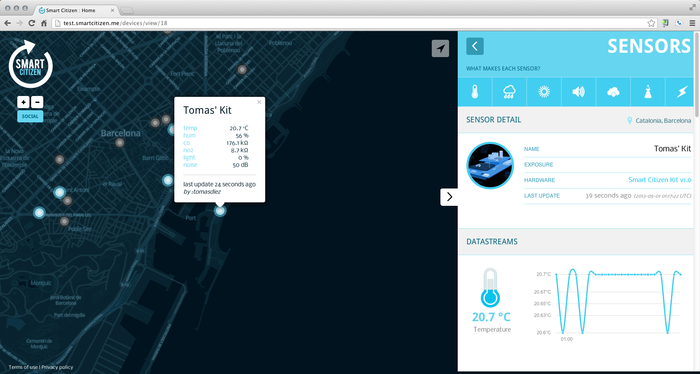Screen dimensions: 700x374
Task: Select the thermometer temperature sensor icon
Action: point(475,92)
